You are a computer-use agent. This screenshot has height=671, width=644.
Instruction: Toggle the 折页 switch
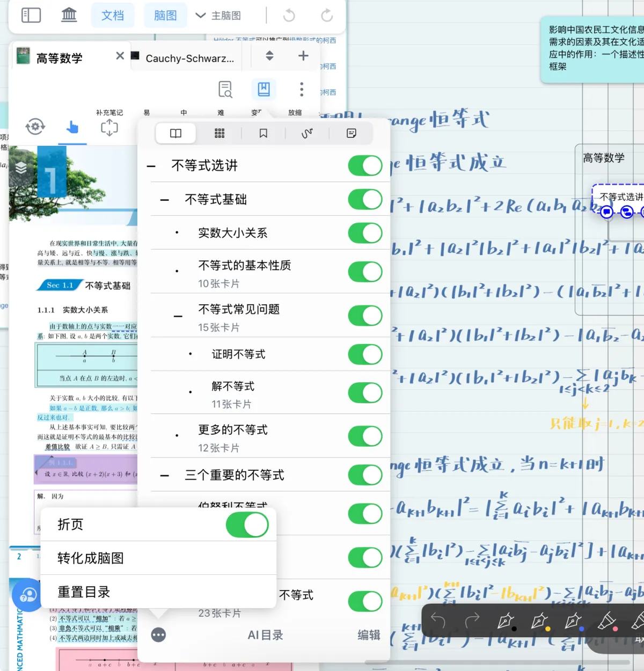247,524
